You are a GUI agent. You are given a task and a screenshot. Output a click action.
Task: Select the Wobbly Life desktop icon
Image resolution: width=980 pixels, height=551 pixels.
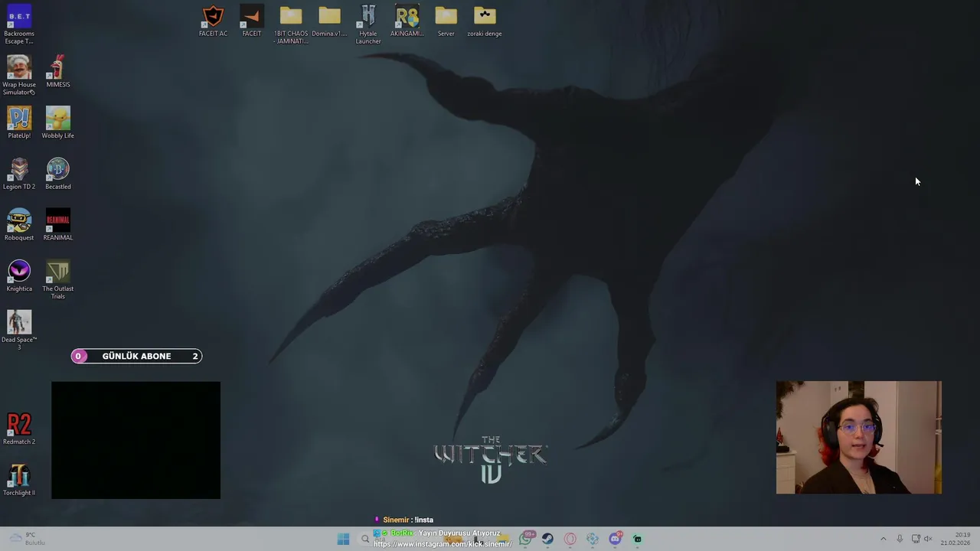(58, 122)
